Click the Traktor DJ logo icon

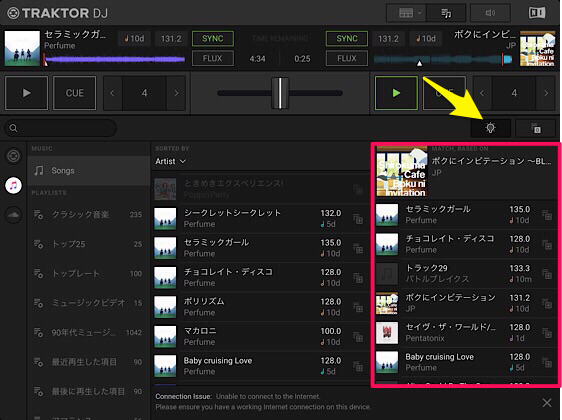pyautogui.click(x=13, y=14)
